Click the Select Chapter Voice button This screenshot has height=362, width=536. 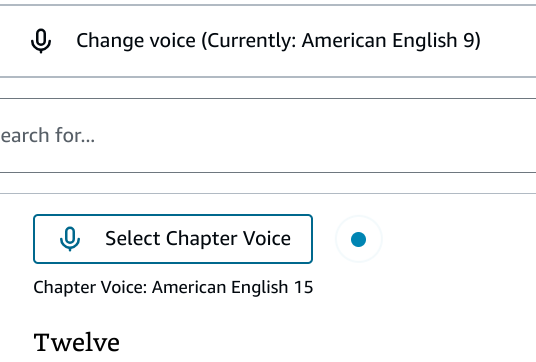pos(173,239)
